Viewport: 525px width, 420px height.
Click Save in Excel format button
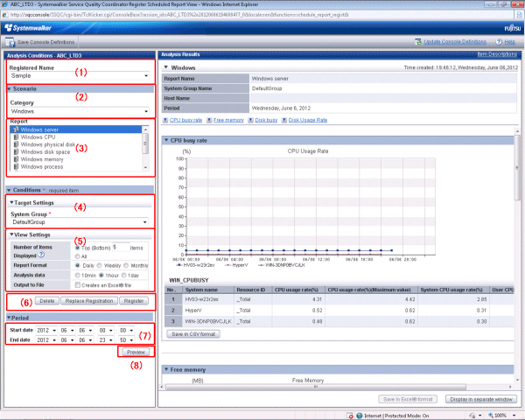[x=408, y=399]
